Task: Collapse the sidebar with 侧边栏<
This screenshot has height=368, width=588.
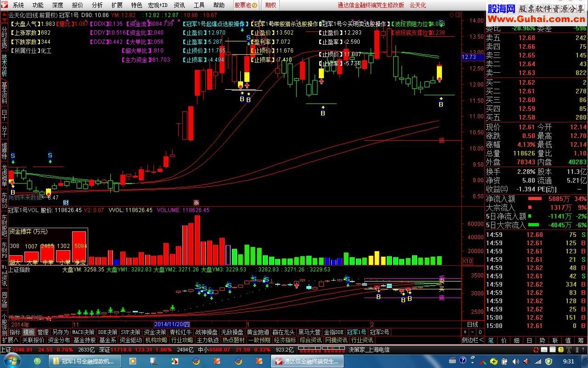Action: (x=473, y=340)
